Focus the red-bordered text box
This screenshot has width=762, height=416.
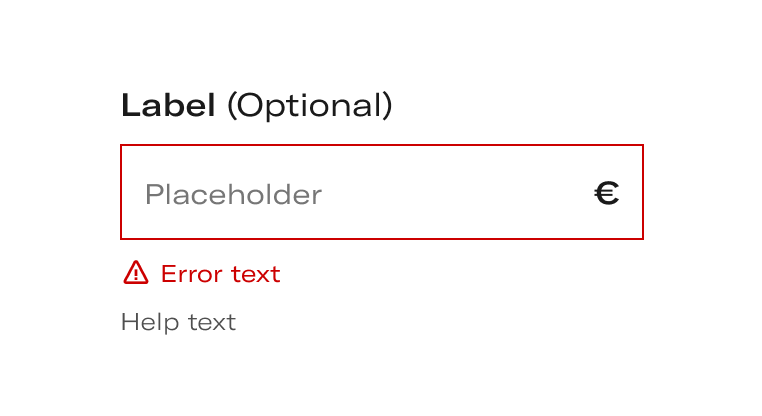pos(382,192)
